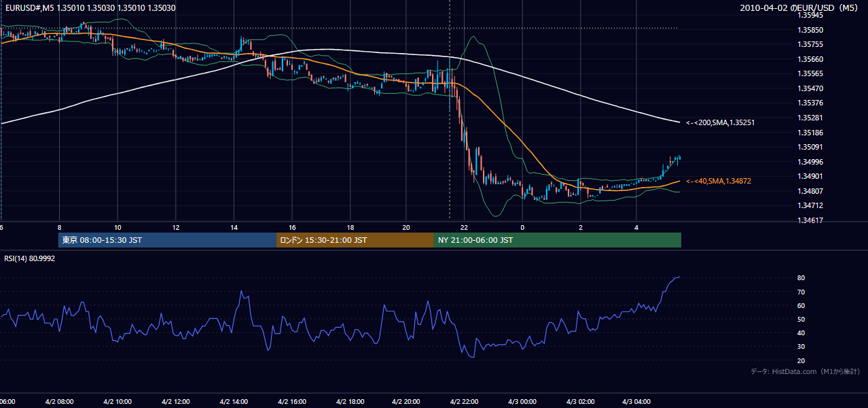Screen dimensions: 868x408
Task: Click price level 1.35755 on axis
Action: 811,44
